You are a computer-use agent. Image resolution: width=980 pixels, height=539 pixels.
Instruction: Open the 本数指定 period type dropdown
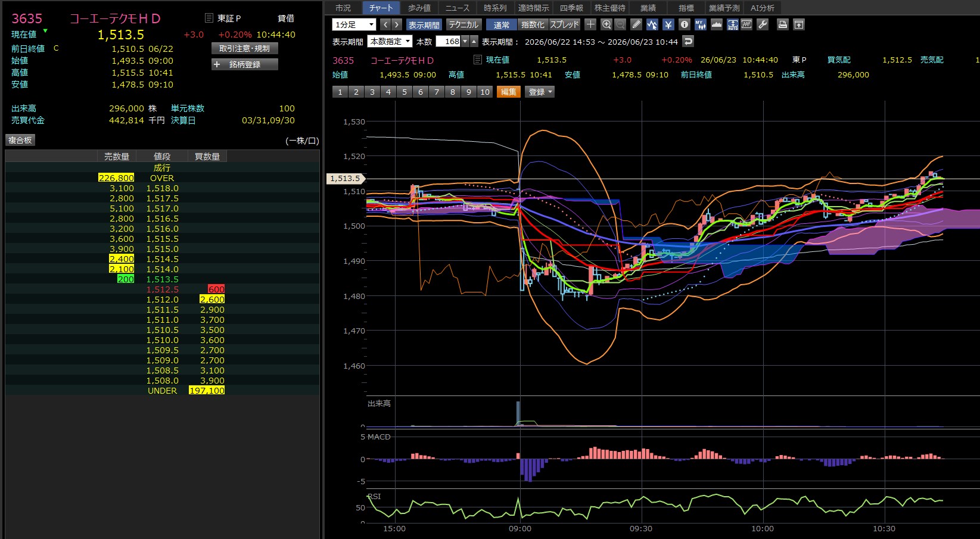point(390,42)
